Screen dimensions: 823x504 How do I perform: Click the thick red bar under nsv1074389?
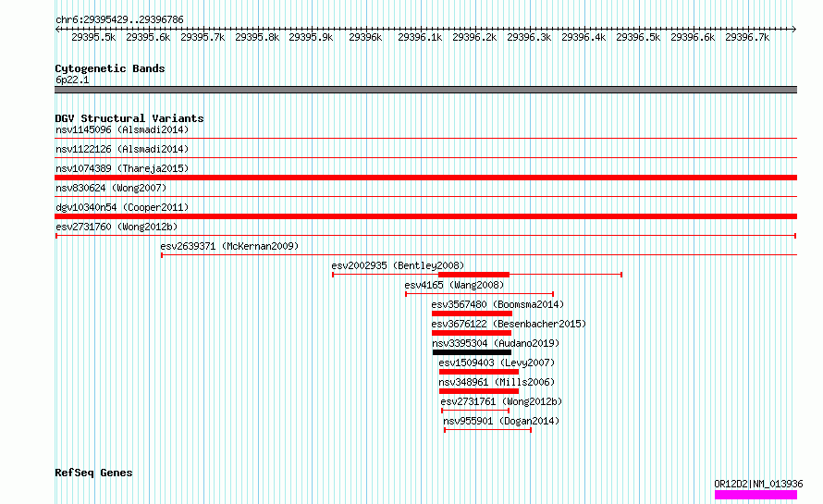425,178
